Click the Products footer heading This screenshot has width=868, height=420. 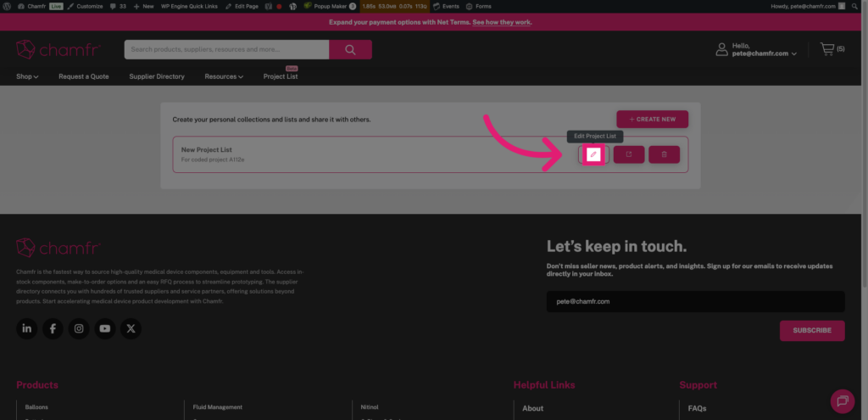click(x=37, y=385)
